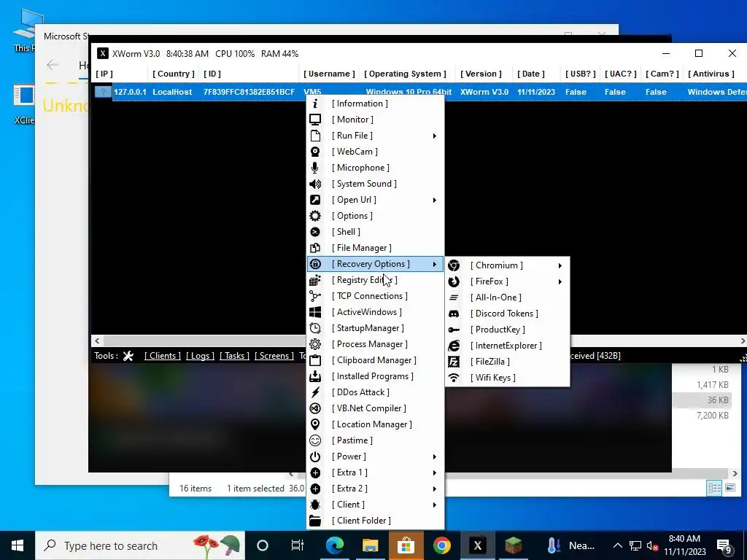Click the Clipboard Manager clipboard icon
Viewport: 747px width, 560px height.
point(315,360)
